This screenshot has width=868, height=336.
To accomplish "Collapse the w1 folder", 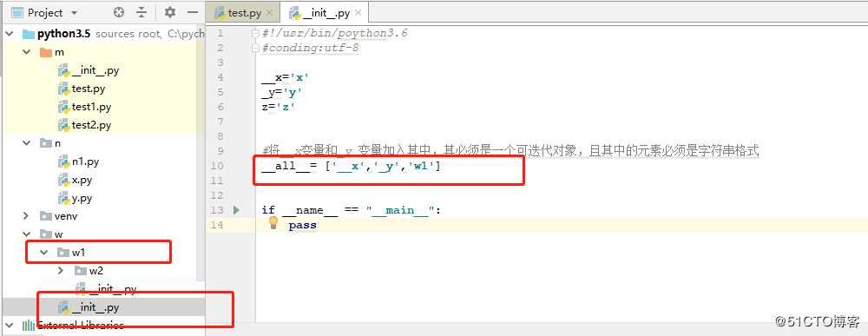I will tap(44, 253).
